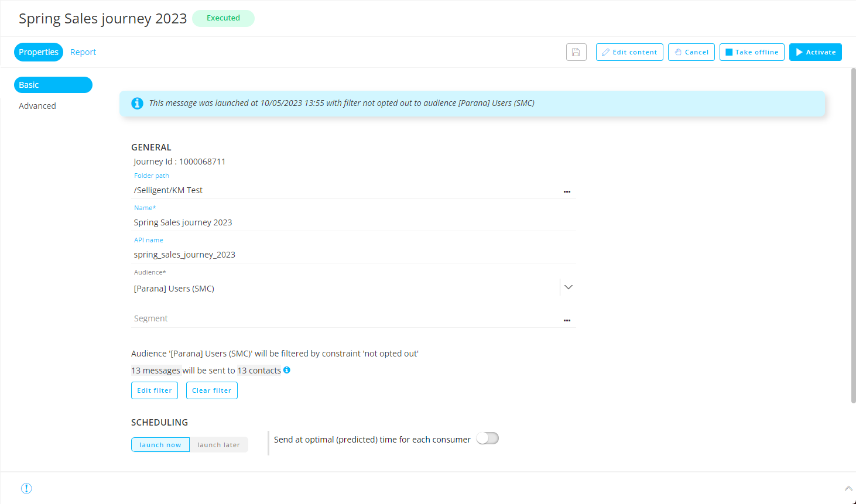This screenshot has height=504, width=856.
Task: Select the launch now option
Action: [160, 445]
